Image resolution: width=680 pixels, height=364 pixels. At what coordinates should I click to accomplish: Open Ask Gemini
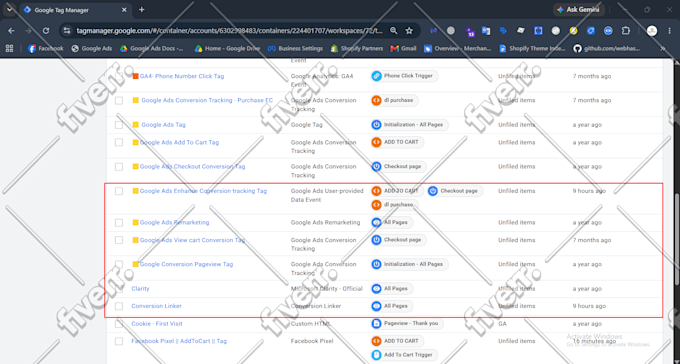(x=578, y=10)
